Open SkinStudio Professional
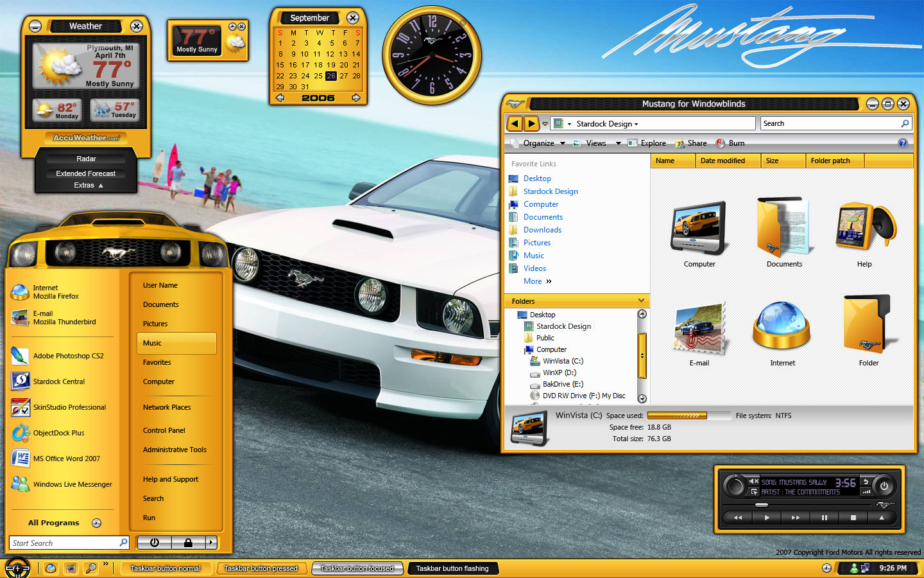 point(58,407)
